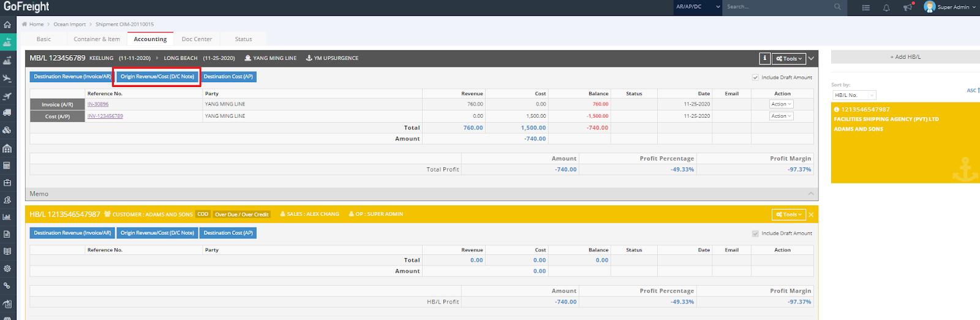The height and width of the screenshot is (320, 980).
Task: Switch to the Container & Item tab
Action: 97,39
